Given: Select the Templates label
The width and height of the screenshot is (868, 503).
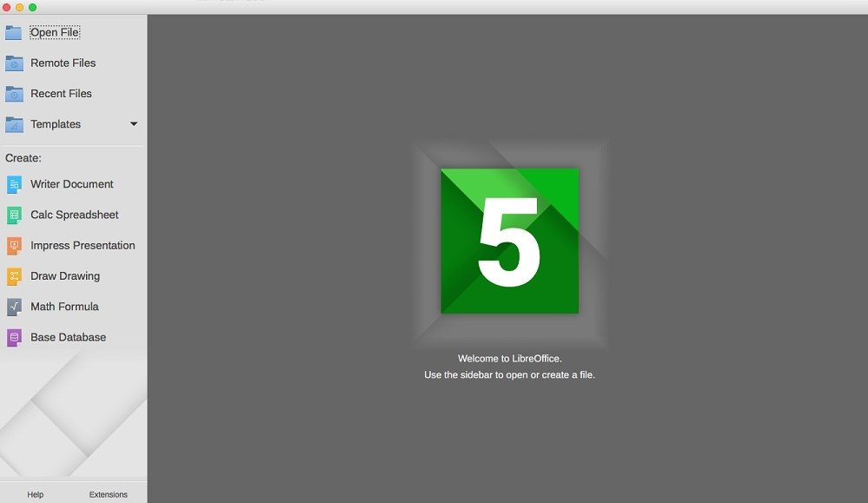Looking at the screenshot, I should click(56, 124).
